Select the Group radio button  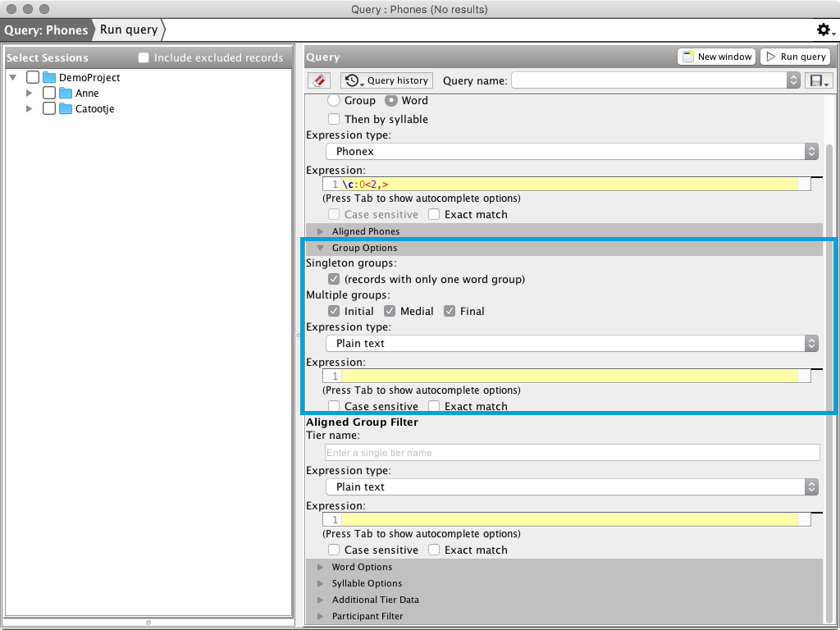pos(334,100)
